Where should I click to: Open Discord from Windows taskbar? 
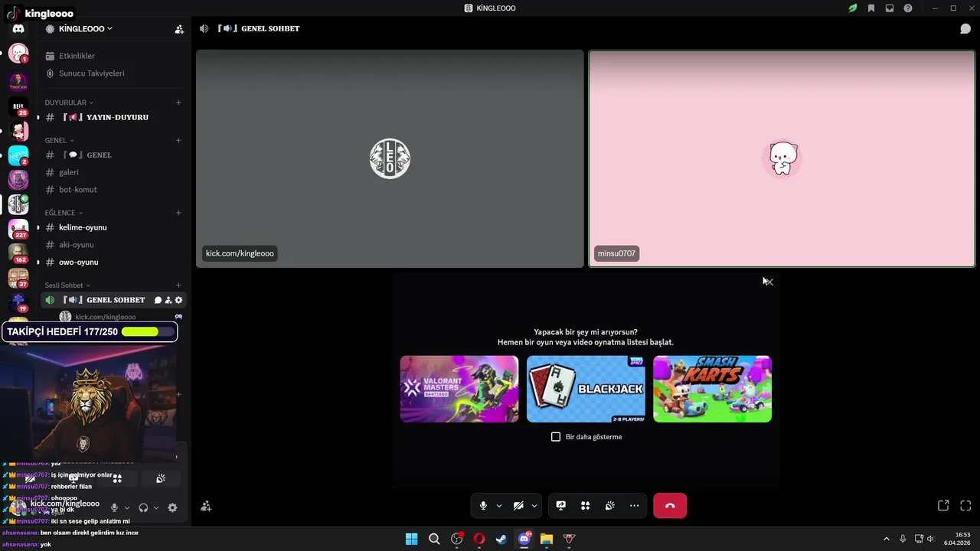click(524, 539)
